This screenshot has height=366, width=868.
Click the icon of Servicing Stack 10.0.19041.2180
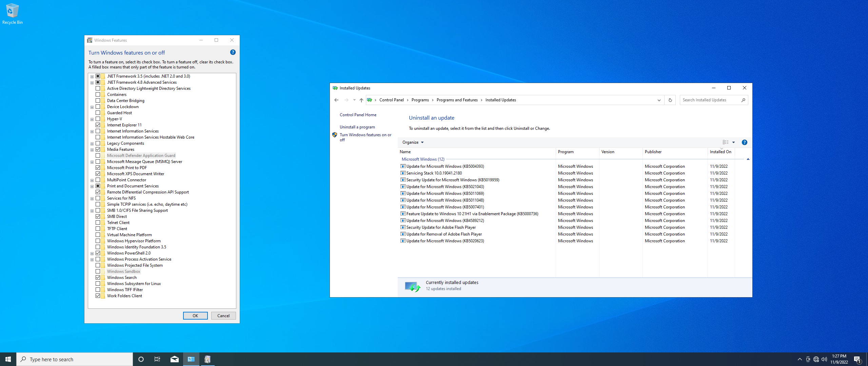(403, 173)
